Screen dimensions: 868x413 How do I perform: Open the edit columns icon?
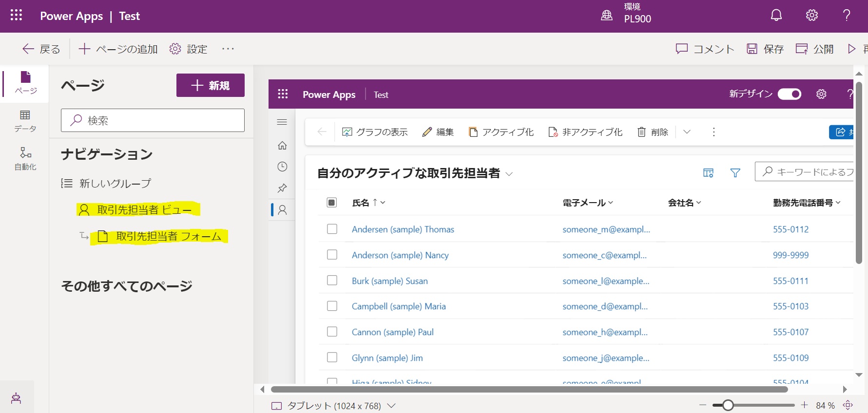709,172
